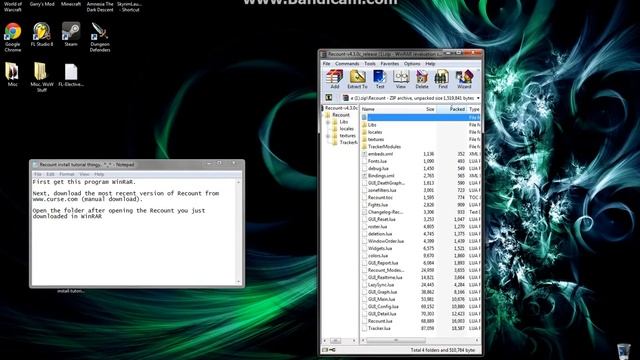The height and width of the screenshot is (360, 640).
Task: Select the Dungeon Defenders desktop icon
Action: pyautogui.click(x=100, y=37)
